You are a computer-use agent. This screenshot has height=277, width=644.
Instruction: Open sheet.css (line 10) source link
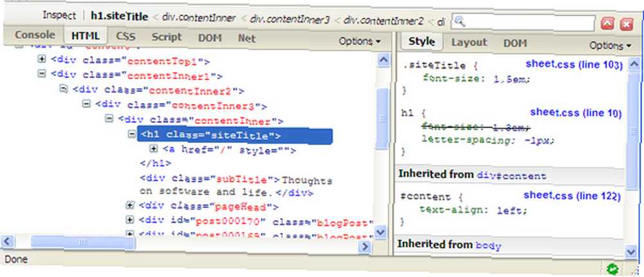point(576,113)
